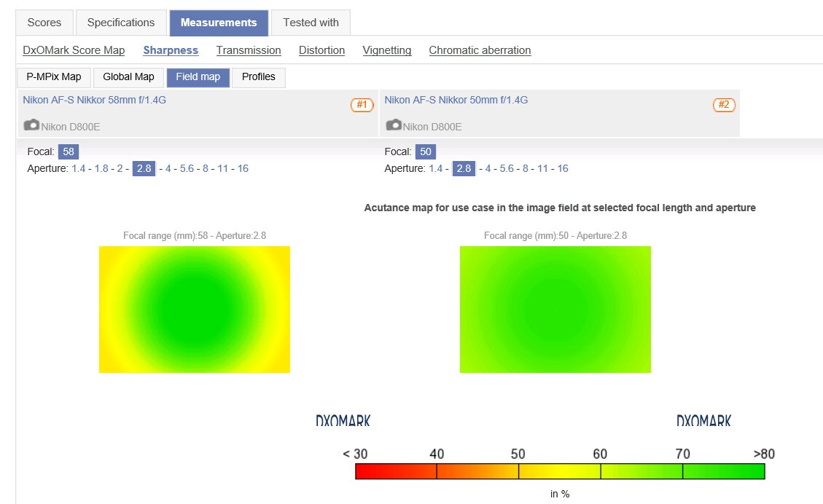The width and height of the screenshot is (823, 504).
Task: Click the 58mm acutance field map
Action: pyautogui.click(x=195, y=310)
